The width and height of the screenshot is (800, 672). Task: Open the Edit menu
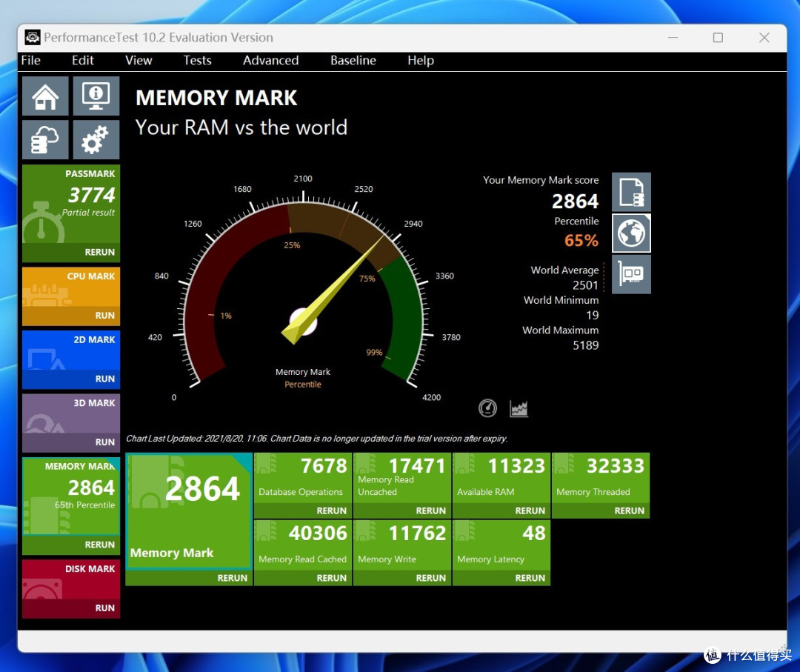(x=83, y=60)
